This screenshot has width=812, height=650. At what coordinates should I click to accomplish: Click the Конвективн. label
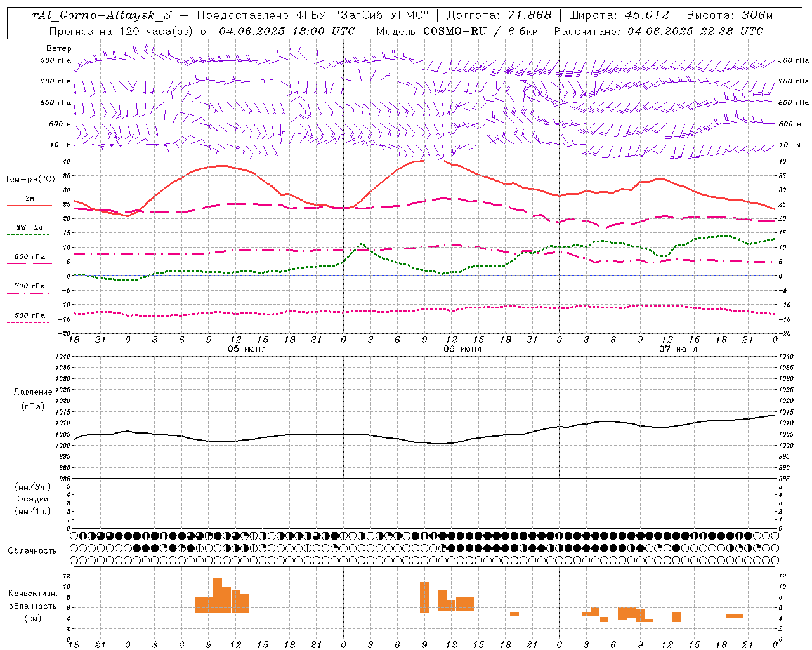pyautogui.click(x=33, y=594)
